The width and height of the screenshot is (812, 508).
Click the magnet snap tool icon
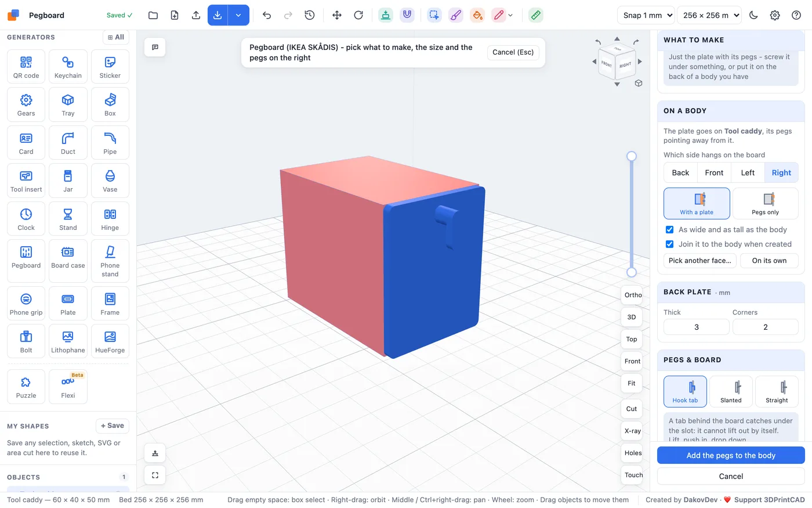click(407, 15)
